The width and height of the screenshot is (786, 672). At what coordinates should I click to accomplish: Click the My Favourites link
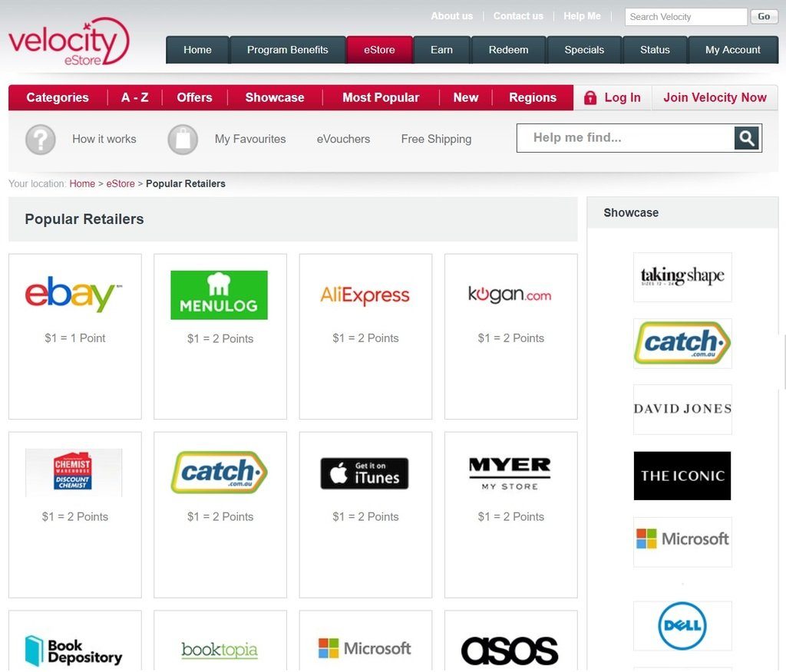tap(250, 140)
